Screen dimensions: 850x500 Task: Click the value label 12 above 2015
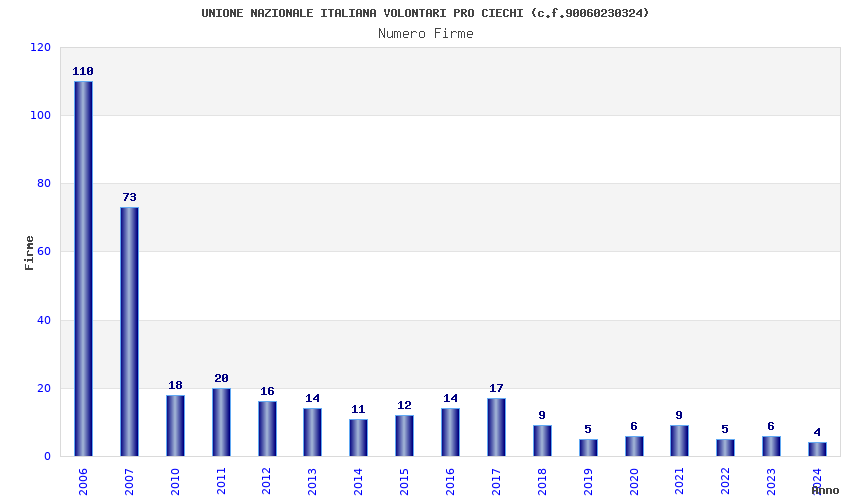pyautogui.click(x=404, y=405)
